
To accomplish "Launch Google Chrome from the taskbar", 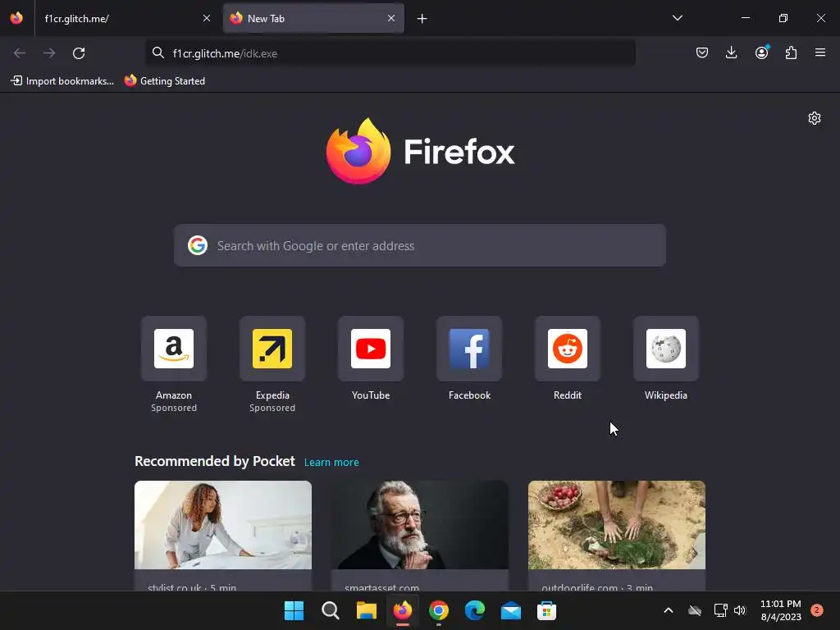I will coord(439,610).
